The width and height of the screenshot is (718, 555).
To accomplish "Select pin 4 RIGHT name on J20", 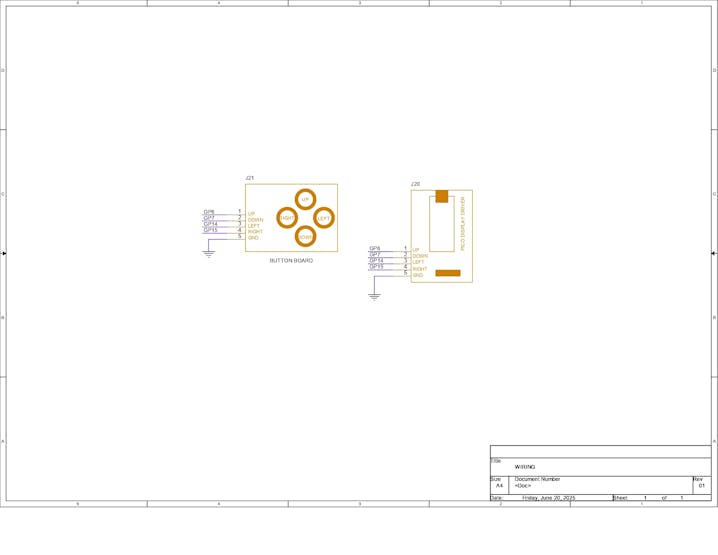I will 420,269.
